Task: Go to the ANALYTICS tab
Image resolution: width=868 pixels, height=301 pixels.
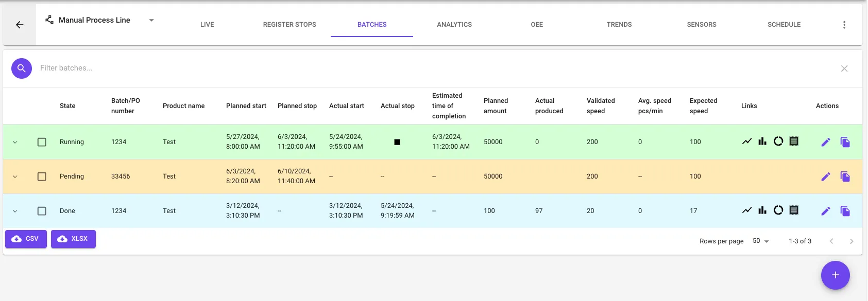Action: (x=454, y=24)
